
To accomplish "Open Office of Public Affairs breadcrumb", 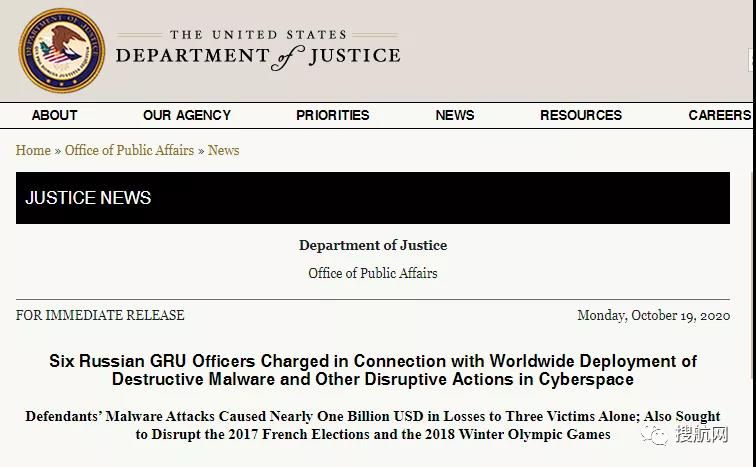I will [x=129, y=150].
